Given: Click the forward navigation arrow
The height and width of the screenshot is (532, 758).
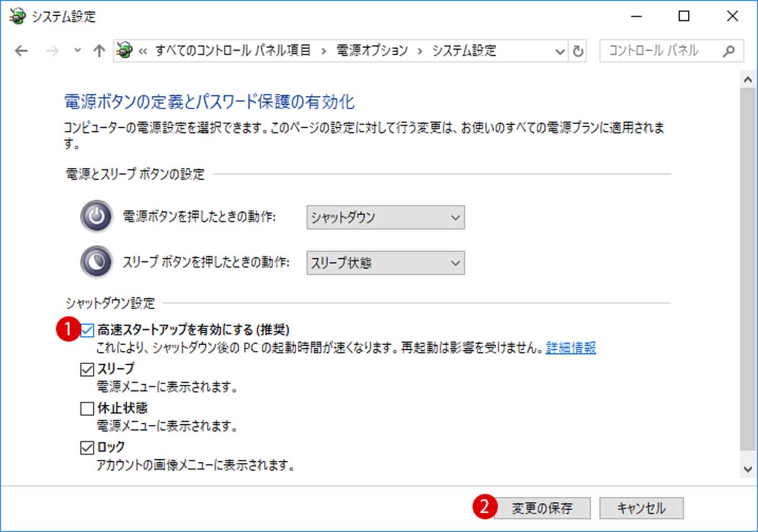Looking at the screenshot, I should point(53,51).
